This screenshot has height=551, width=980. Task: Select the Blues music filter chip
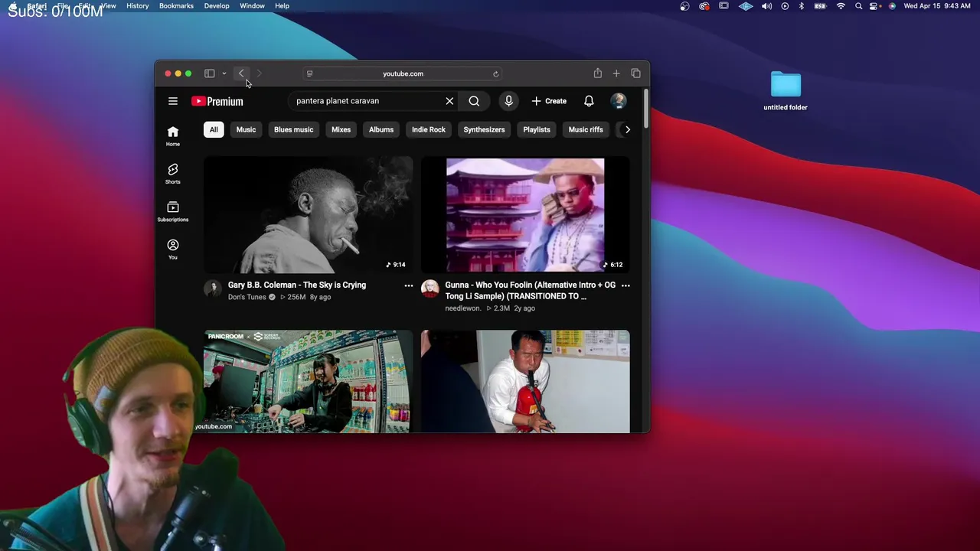[293, 129]
